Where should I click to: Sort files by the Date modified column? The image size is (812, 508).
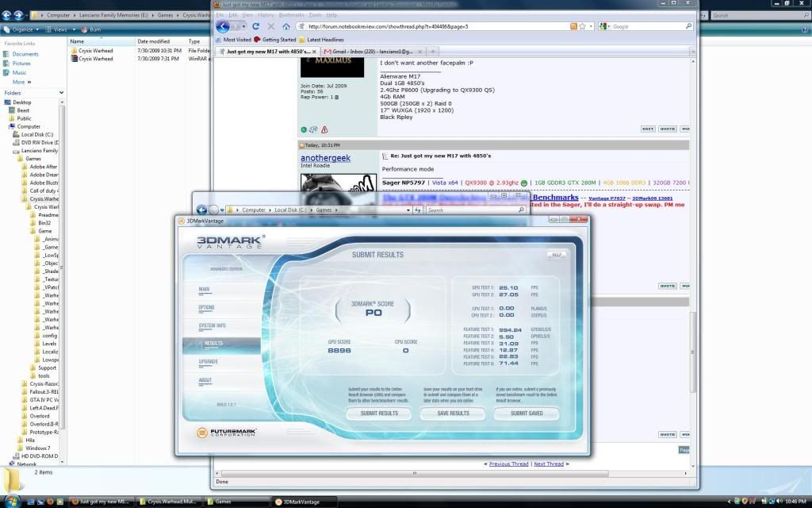[160, 41]
